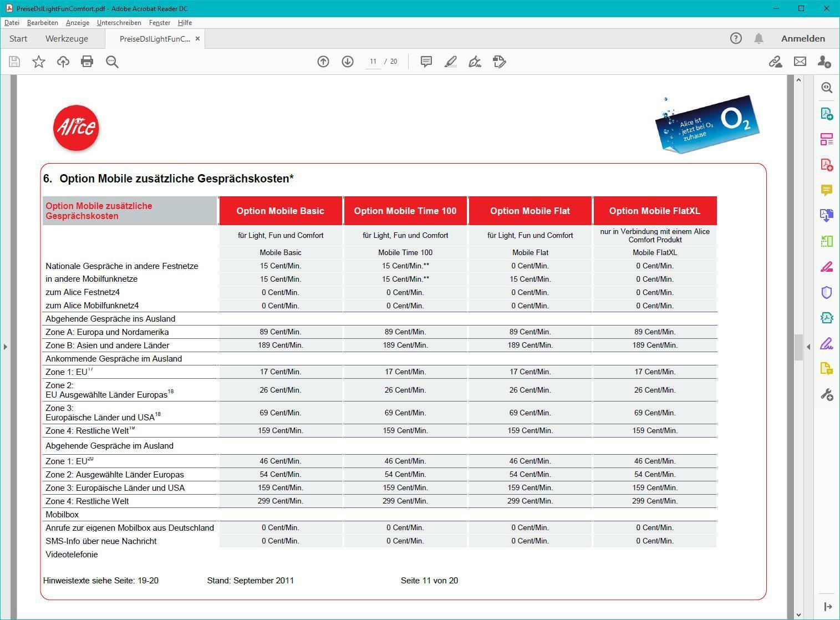Image resolution: width=840 pixels, height=620 pixels.
Task: Click 'Stand: September 2011' text
Action: 251,581
